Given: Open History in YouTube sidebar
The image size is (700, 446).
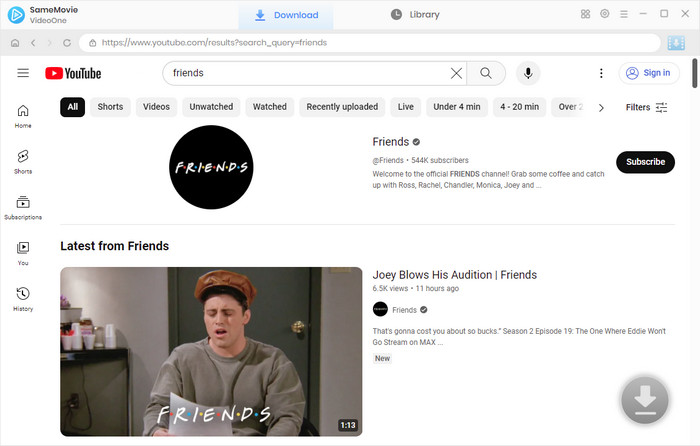Looking at the screenshot, I should tap(23, 299).
